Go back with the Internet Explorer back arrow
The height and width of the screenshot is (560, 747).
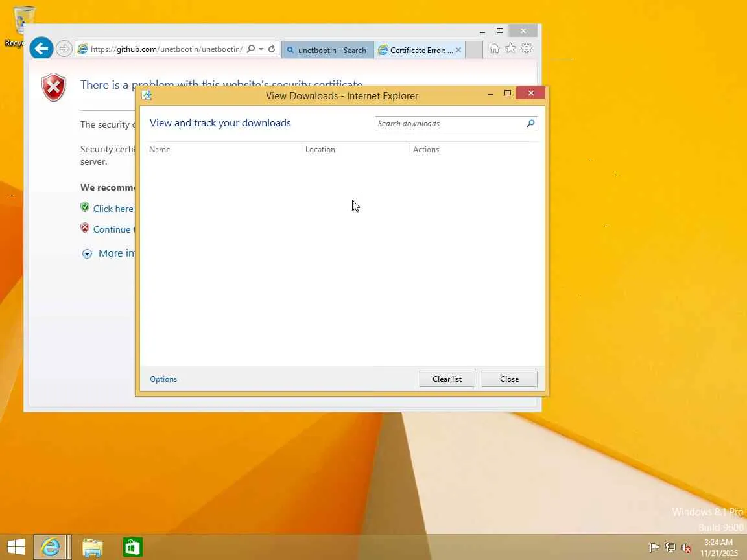tap(41, 48)
